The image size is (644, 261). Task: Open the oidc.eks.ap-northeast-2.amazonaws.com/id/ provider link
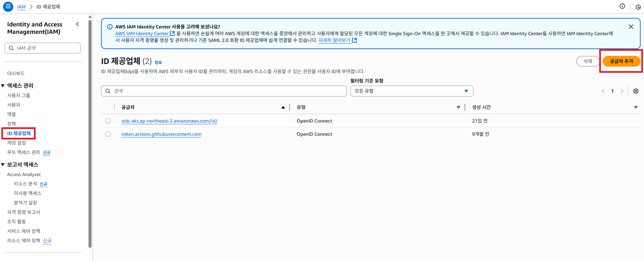tap(170, 121)
